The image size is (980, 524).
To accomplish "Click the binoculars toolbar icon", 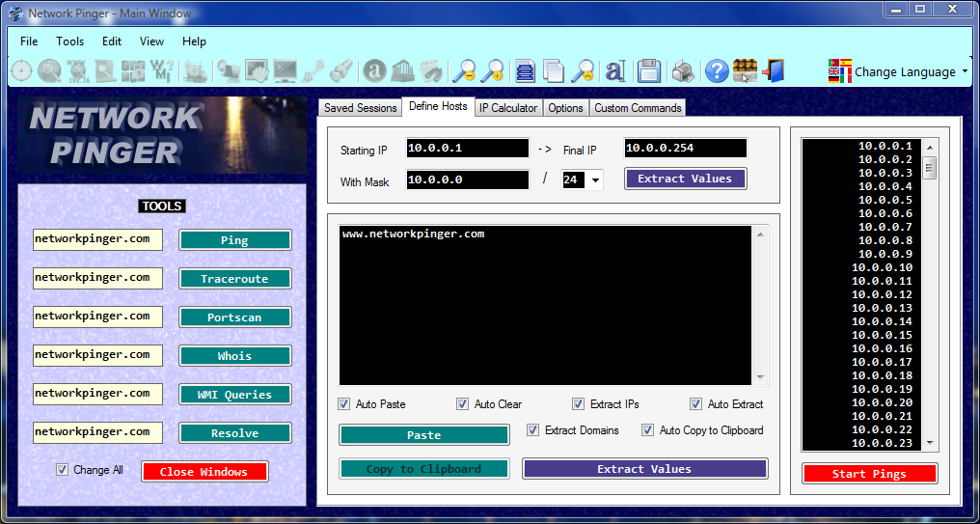I will [x=431, y=70].
